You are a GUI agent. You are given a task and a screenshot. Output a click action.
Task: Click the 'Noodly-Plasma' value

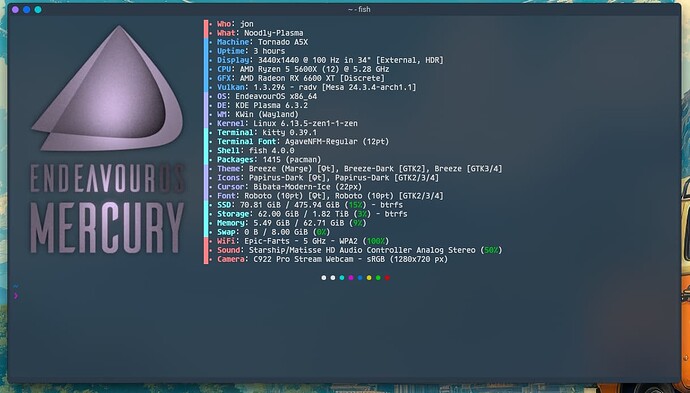tap(273, 33)
